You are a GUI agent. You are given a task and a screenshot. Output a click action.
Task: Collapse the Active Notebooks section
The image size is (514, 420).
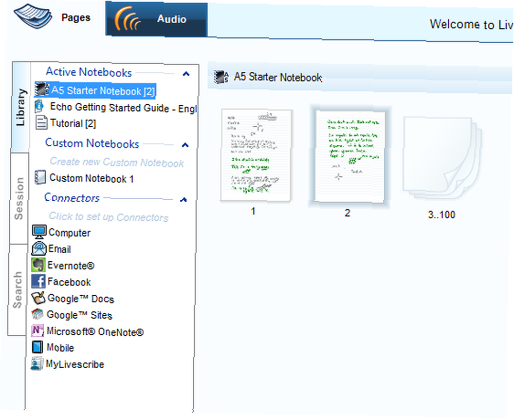pyautogui.click(x=186, y=73)
